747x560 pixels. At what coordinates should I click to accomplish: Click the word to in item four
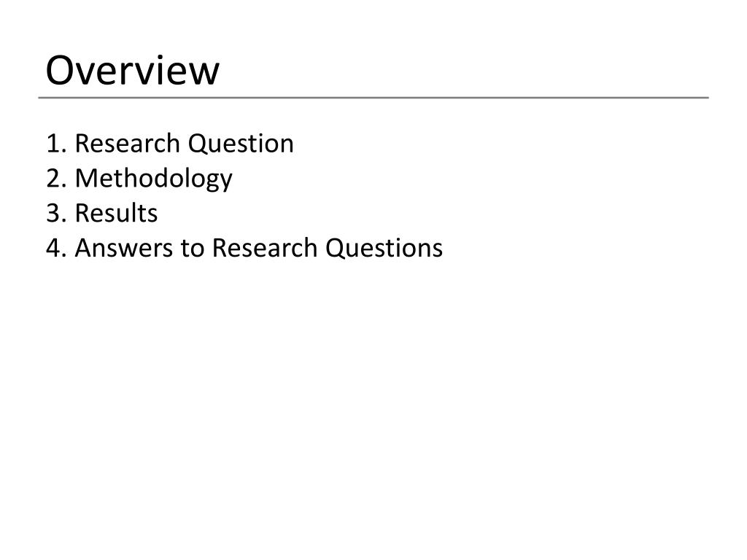[x=193, y=249]
